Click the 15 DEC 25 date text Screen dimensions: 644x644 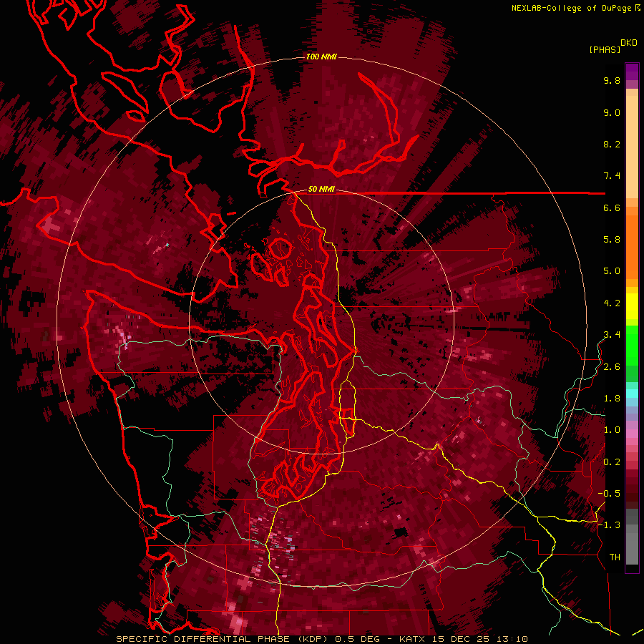[x=461, y=639]
